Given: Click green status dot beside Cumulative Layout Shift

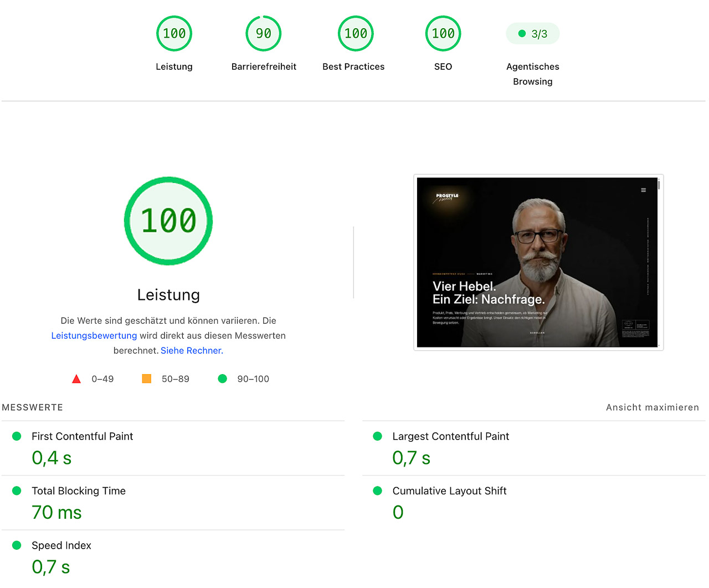Looking at the screenshot, I should pos(378,490).
